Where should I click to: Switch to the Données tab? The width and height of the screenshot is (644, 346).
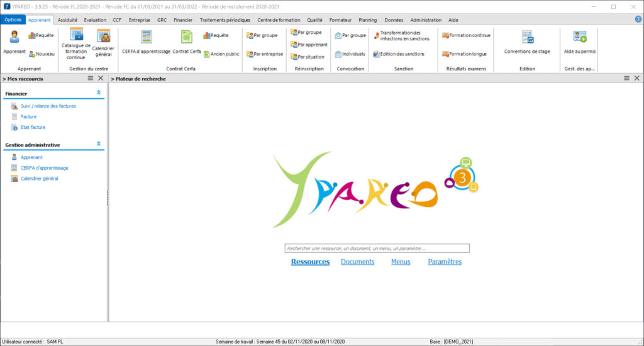point(394,20)
